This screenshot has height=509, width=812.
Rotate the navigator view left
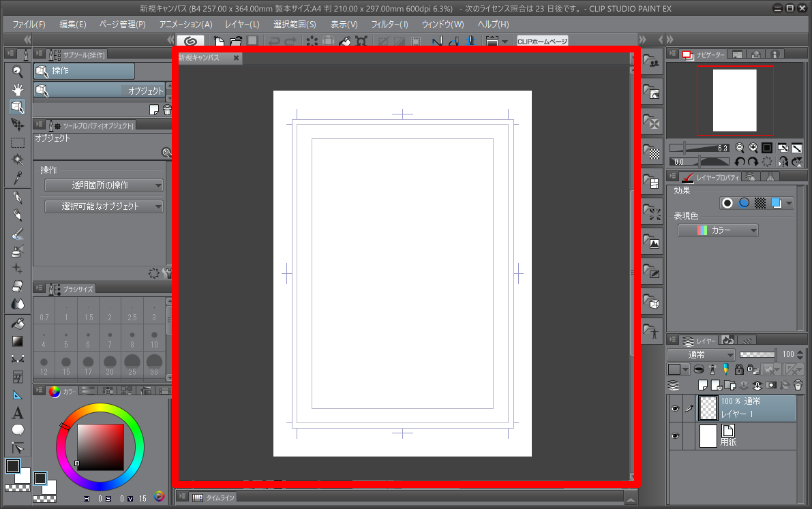click(x=740, y=162)
